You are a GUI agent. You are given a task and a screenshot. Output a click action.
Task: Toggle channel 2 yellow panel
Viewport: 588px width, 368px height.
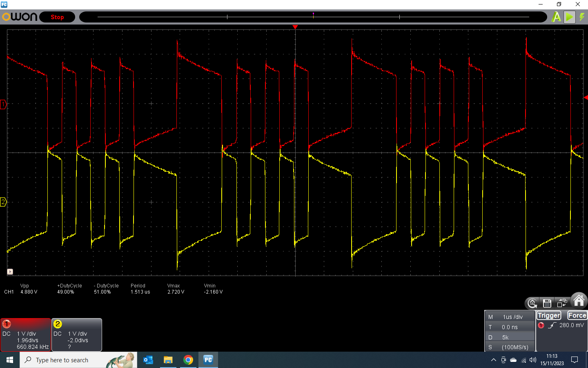point(77,334)
